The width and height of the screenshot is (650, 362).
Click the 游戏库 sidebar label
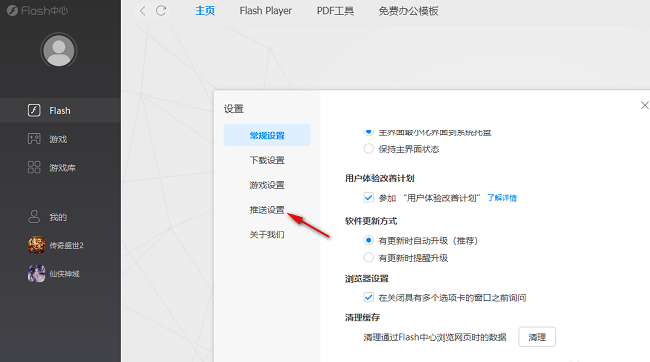point(62,168)
